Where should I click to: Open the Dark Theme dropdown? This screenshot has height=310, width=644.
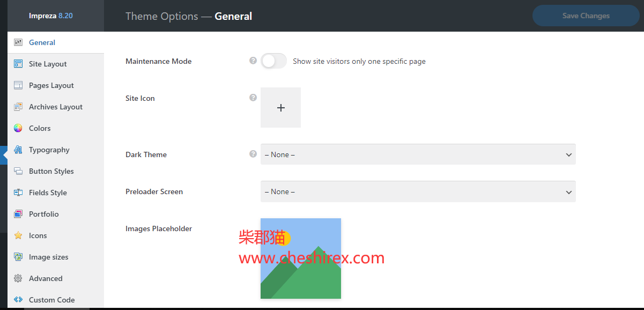click(418, 154)
